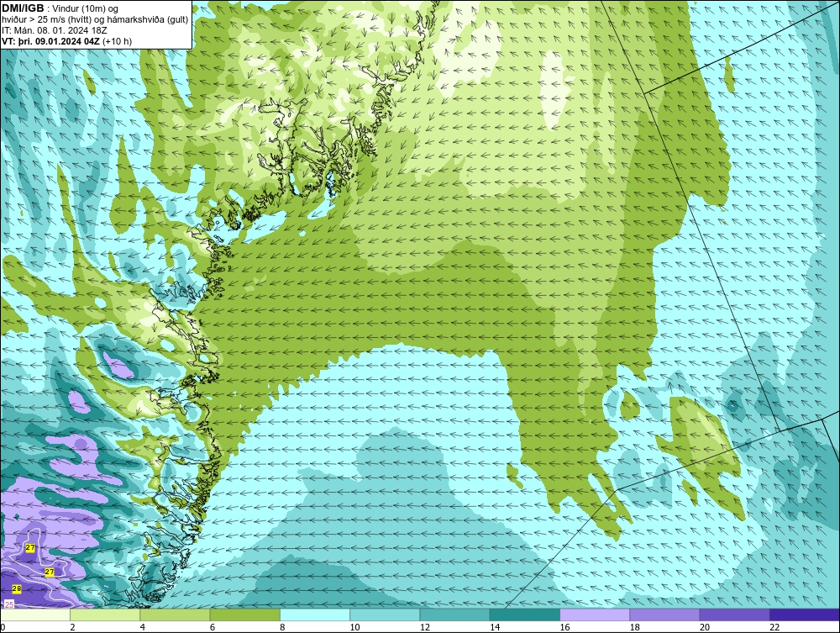Click the legend number '18'
Viewport: 840px width, 633px height.
(634, 627)
